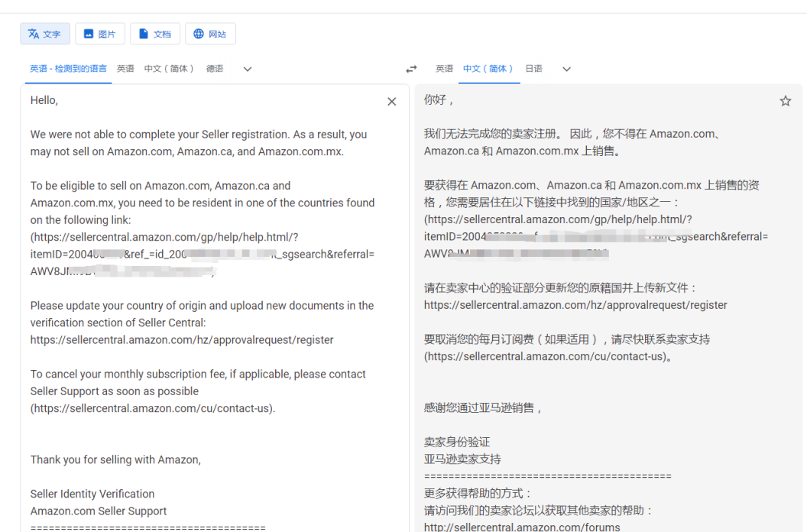Click 亚马逊卖家支持 in the translation
This screenshot has height=532, width=807.
click(462, 459)
